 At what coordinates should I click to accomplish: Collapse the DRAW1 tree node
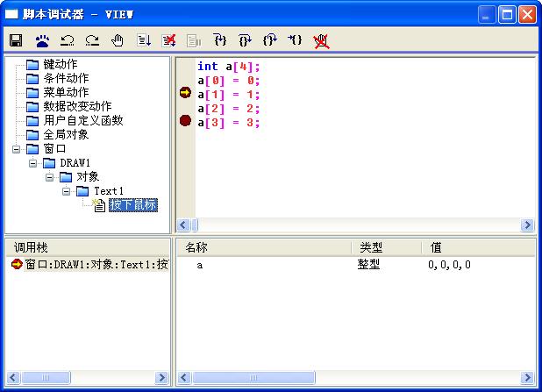coord(34,163)
